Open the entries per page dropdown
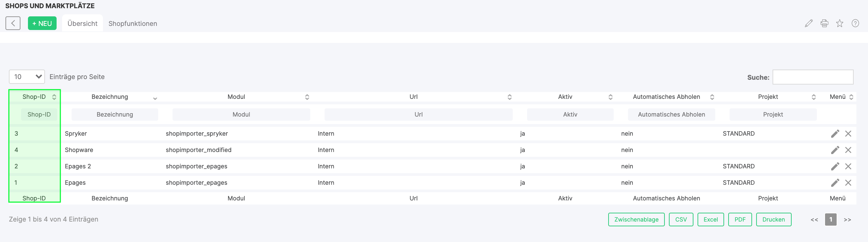This screenshot has width=868, height=242. (x=27, y=77)
